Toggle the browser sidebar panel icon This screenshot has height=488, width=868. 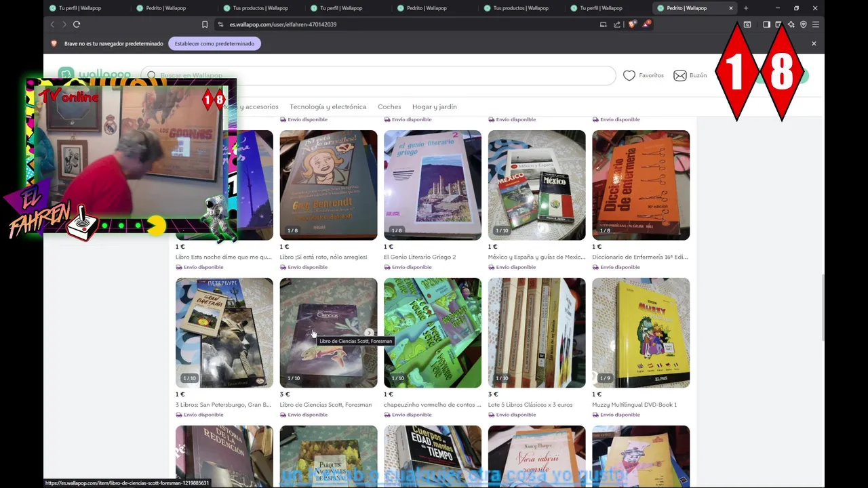pyautogui.click(x=766, y=24)
